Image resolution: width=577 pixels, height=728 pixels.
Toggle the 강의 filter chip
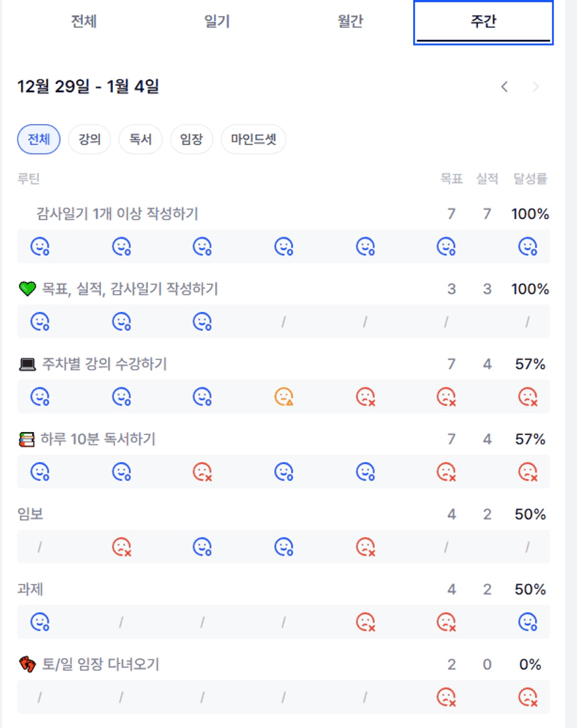pos(89,140)
